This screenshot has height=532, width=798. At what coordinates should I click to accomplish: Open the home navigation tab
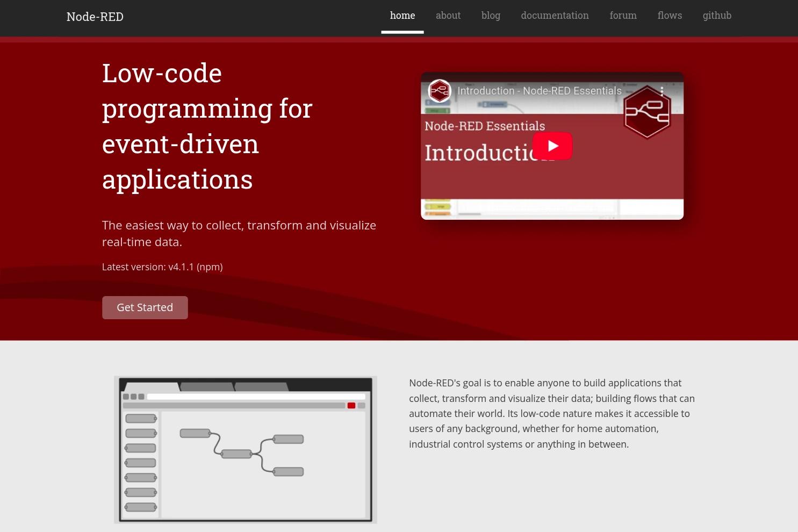click(x=402, y=16)
